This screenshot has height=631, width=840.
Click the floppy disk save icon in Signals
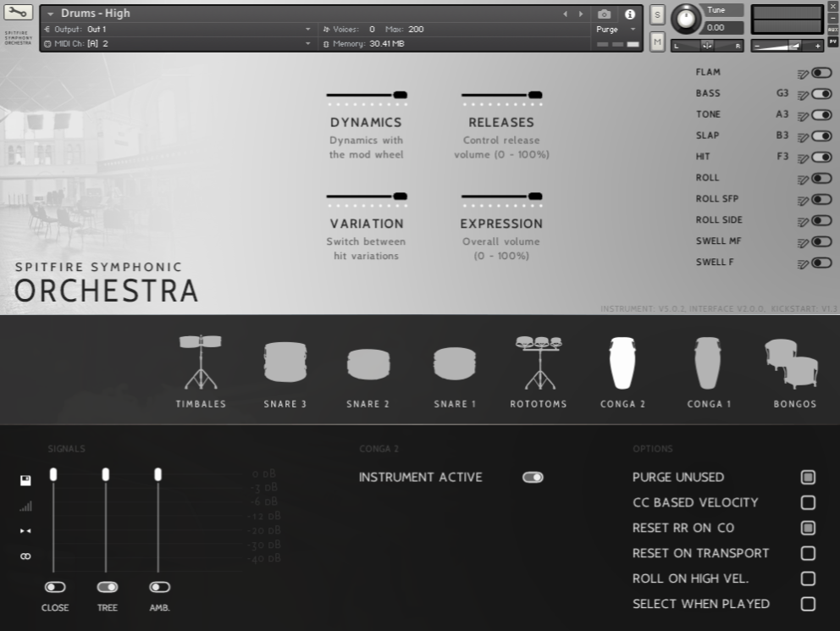coord(25,480)
